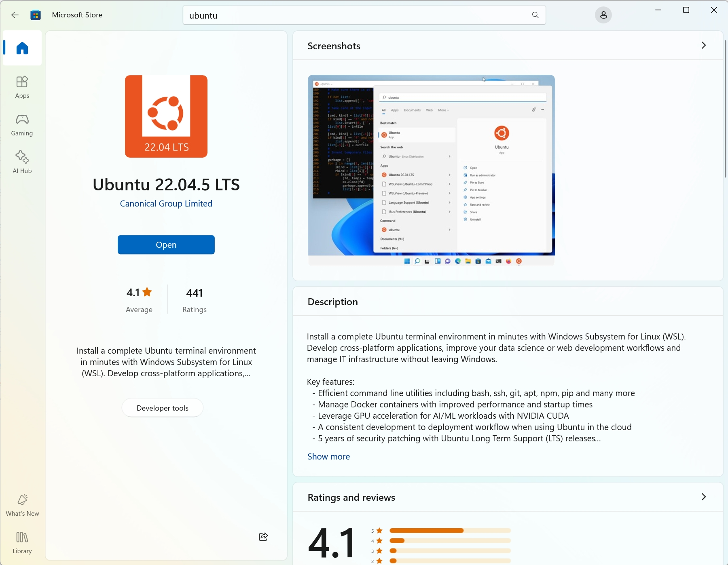
Task: Open the Apps section
Action: 22,87
